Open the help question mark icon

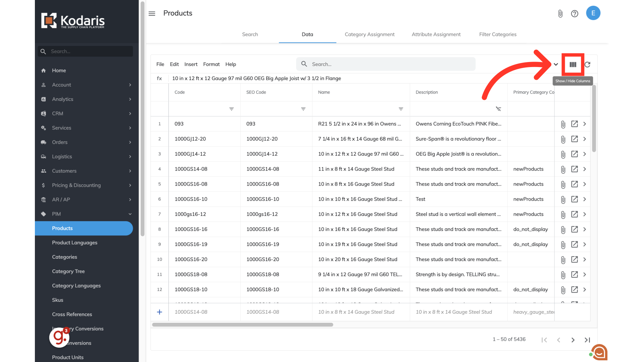tap(575, 13)
